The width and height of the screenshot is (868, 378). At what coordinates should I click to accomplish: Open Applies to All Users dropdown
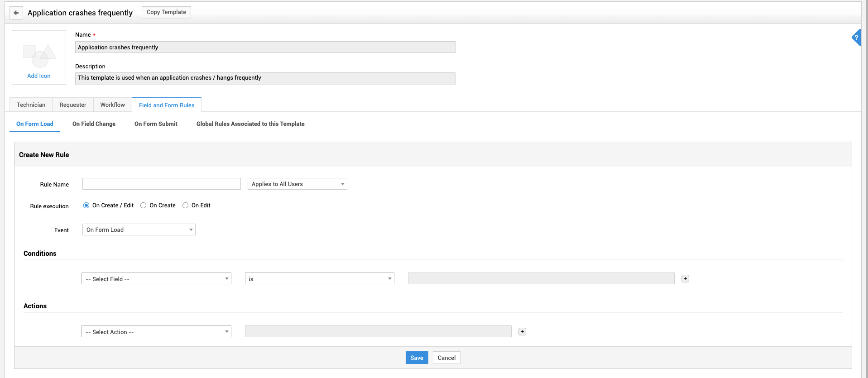(297, 184)
